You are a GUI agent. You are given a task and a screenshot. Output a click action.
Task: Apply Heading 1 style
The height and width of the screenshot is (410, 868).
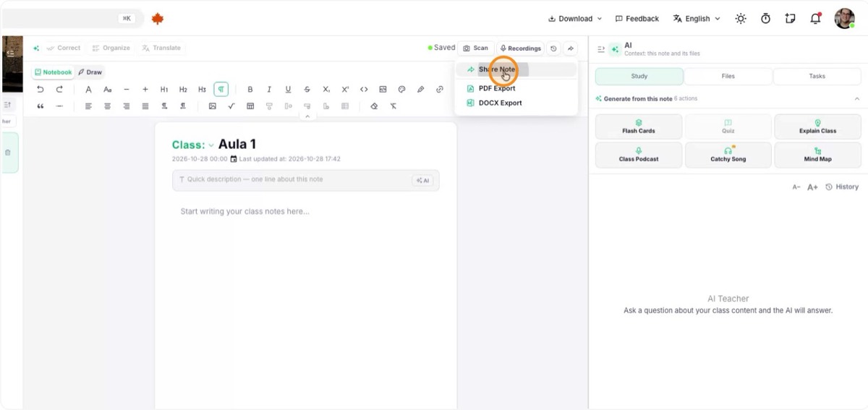(x=164, y=90)
